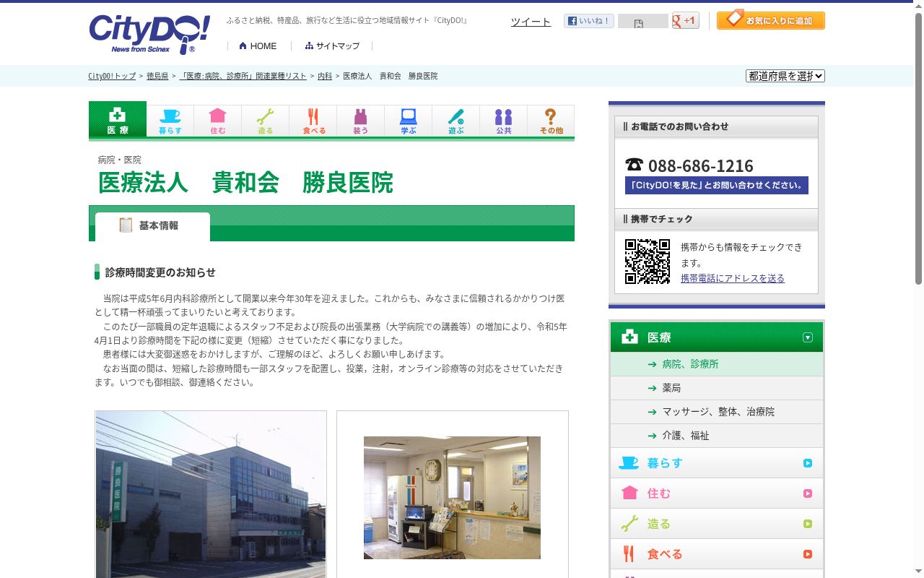924x578 pixels.
Task: Open 薬局 in sidebar menu
Action: pyautogui.click(x=716, y=388)
